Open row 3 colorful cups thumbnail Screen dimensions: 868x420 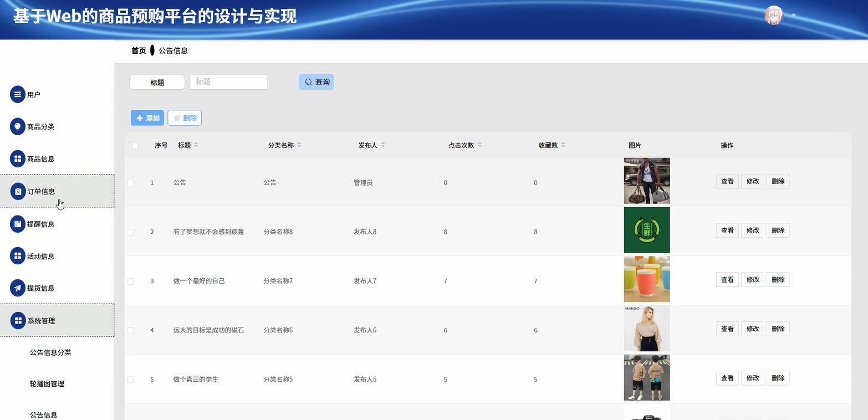(647, 279)
